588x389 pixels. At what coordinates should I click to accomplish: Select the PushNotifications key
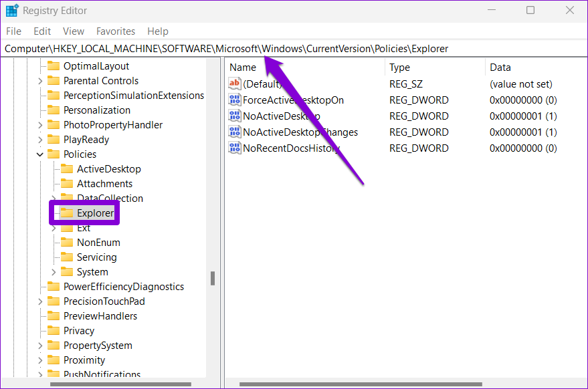click(102, 374)
